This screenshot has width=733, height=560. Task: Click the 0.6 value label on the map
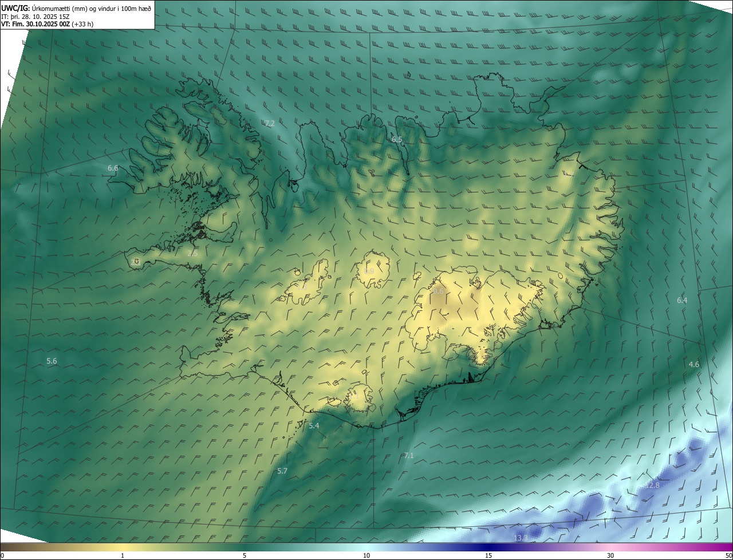438,291
